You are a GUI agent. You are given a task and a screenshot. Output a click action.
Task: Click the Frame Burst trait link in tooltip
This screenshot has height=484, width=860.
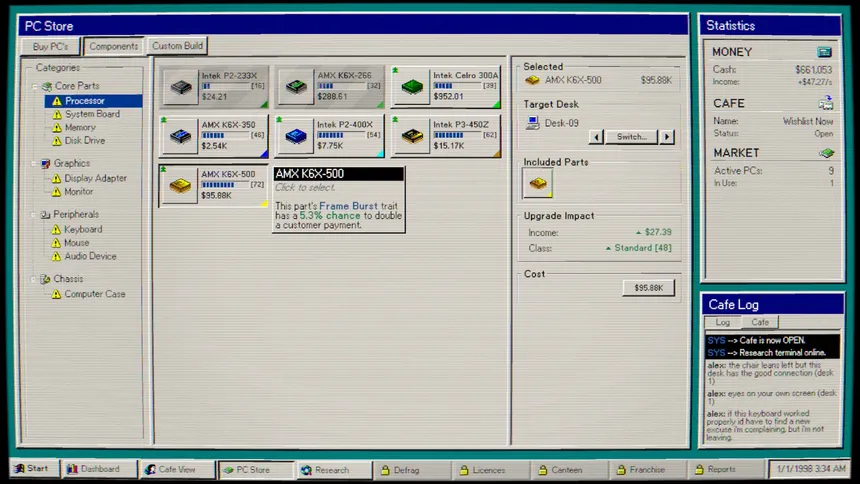click(348, 206)
